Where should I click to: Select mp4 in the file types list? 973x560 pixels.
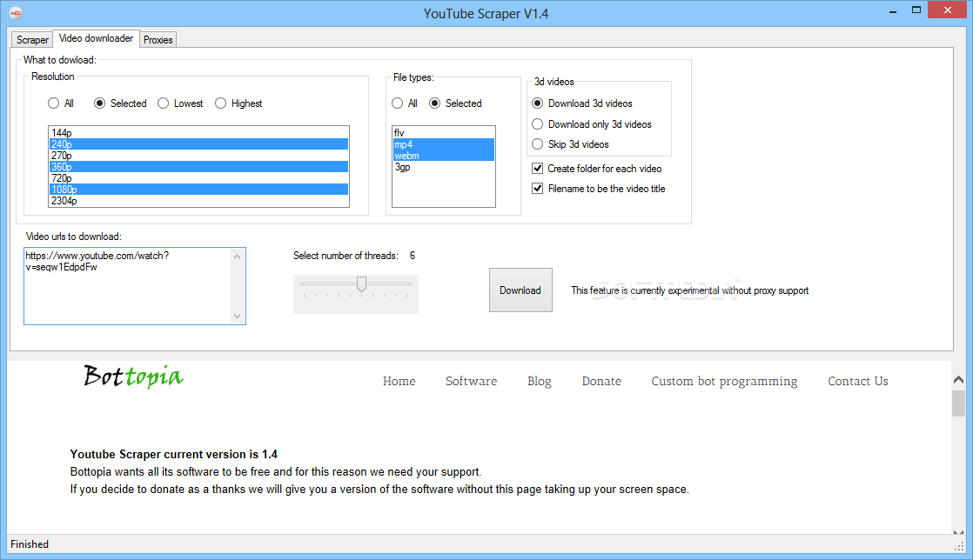coord(444,143)
